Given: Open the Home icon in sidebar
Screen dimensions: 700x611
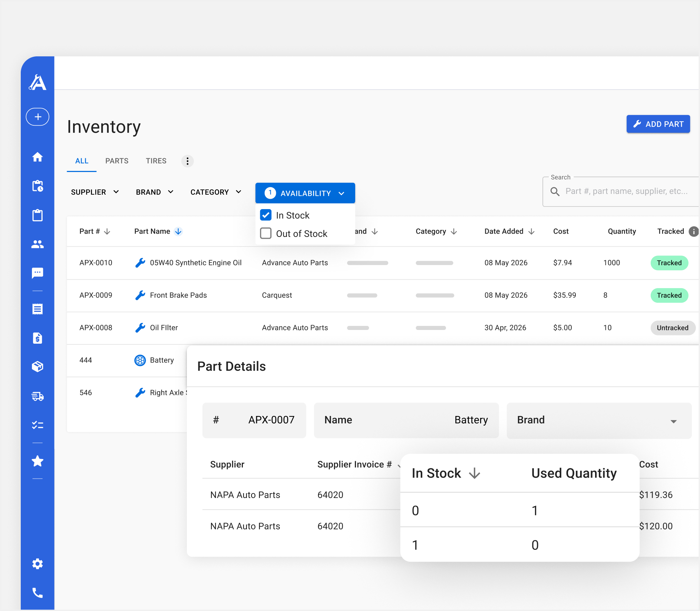Looking at the screenshot, I should tap(37, 157).
